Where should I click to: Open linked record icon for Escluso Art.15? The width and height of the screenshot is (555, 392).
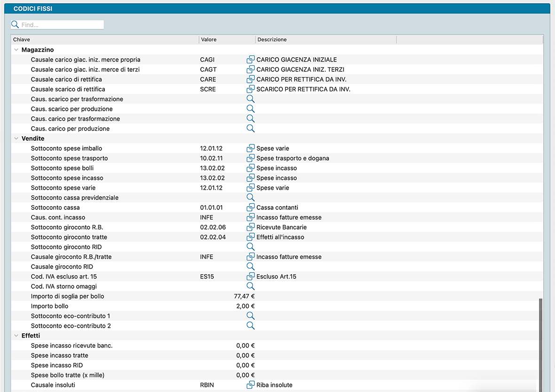(250, 277)
